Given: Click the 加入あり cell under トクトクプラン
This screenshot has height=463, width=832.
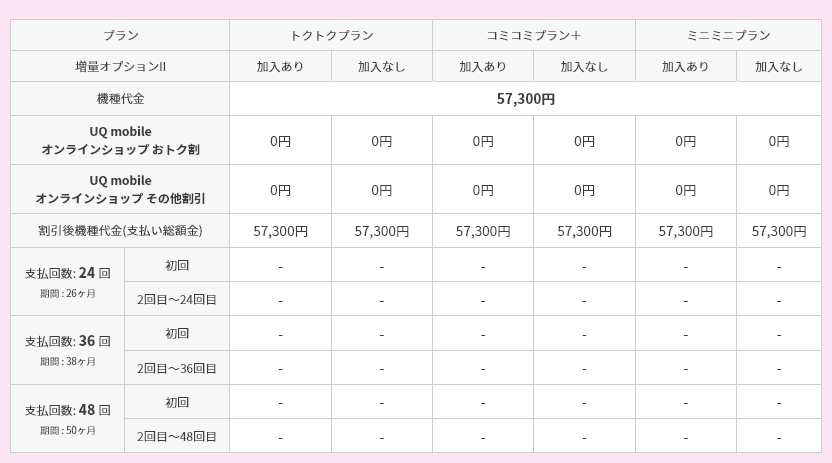Looking at the screenshot, I should (280, 67).
